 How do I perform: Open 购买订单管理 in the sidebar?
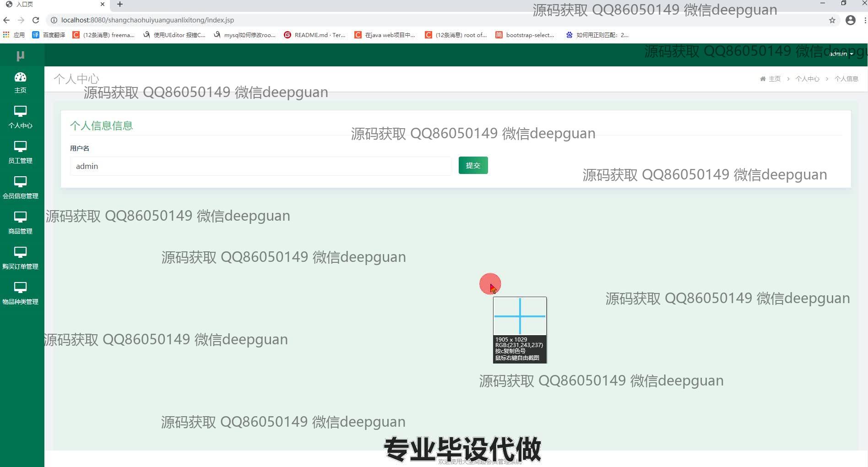pos(21,258)
